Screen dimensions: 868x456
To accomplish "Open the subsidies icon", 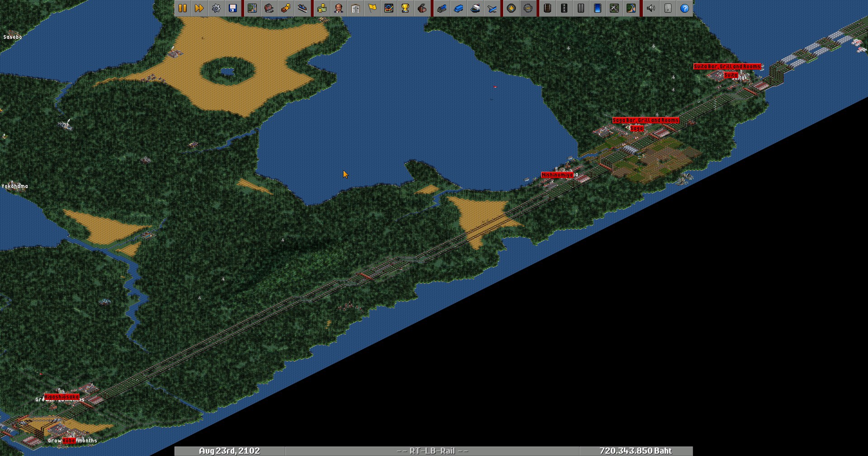I will pyautogui.click(x=286, y=8).
